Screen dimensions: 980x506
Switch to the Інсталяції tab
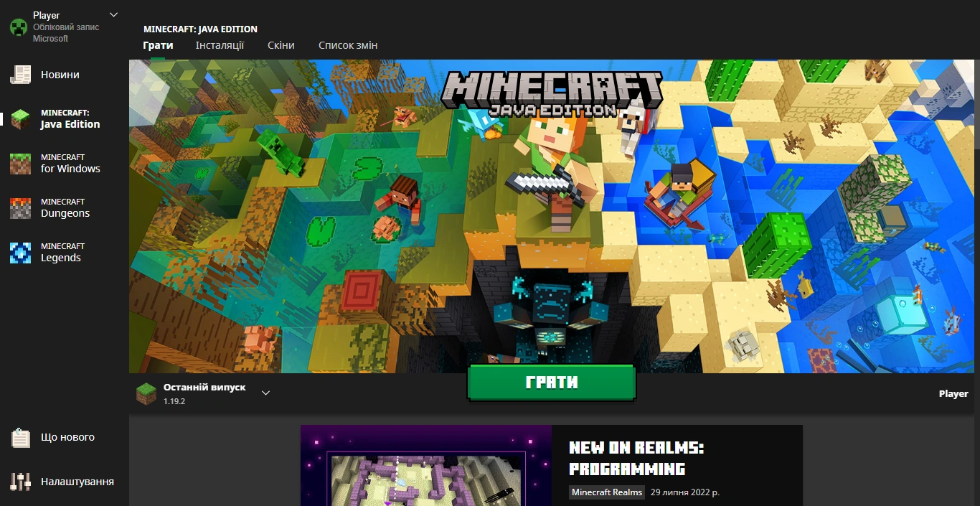tap(220, 45)
